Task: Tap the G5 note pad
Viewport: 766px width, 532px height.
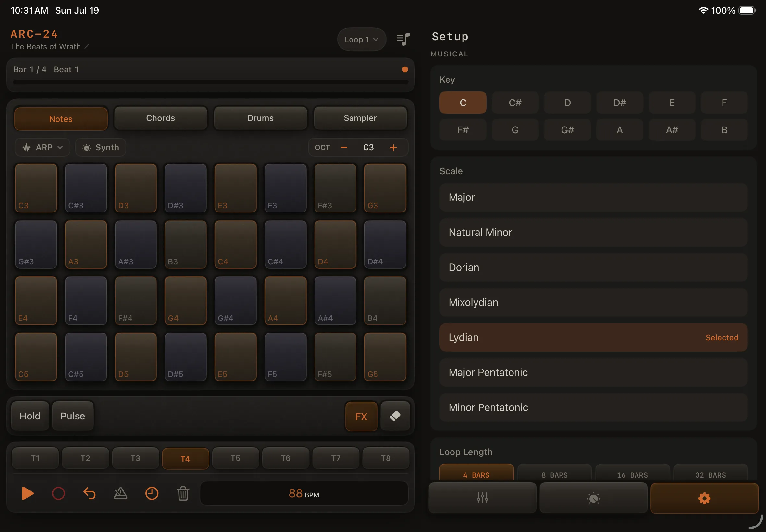Action: point(385,357)
